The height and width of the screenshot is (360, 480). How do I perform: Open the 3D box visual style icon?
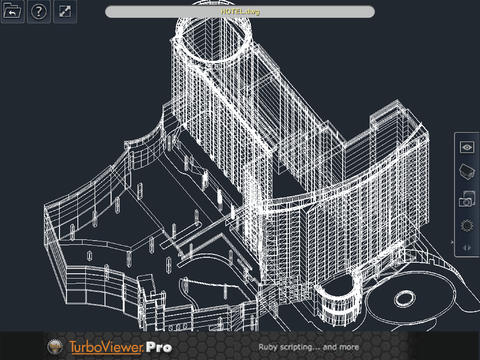(467, 172)
